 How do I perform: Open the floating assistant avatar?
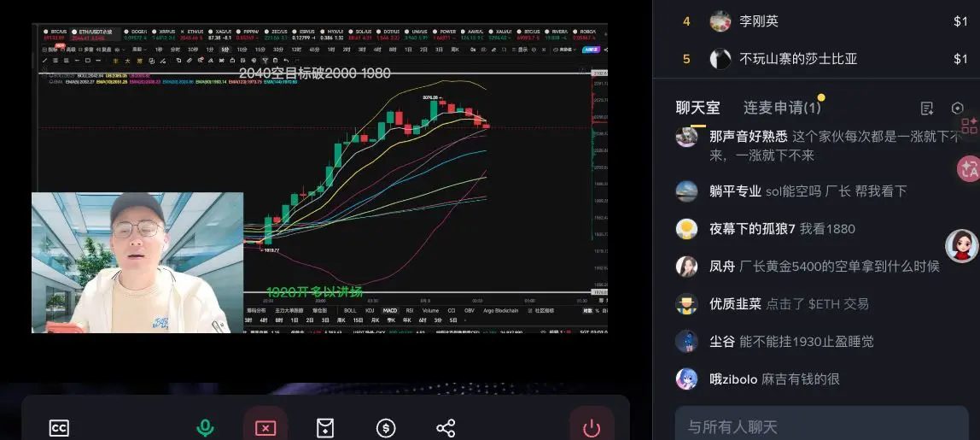click(962, 245)
